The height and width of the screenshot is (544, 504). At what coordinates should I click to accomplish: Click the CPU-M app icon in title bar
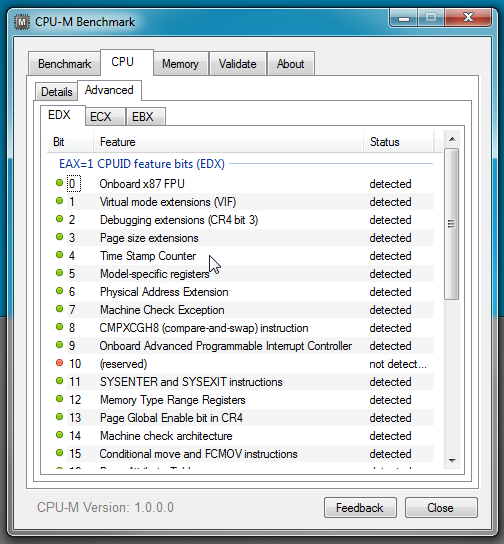(22, 22)
